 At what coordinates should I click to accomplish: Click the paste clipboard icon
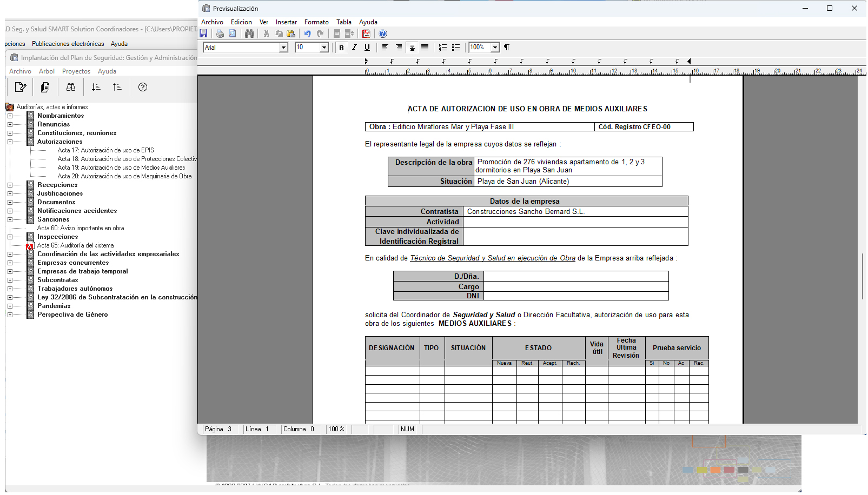click(291, 34)
